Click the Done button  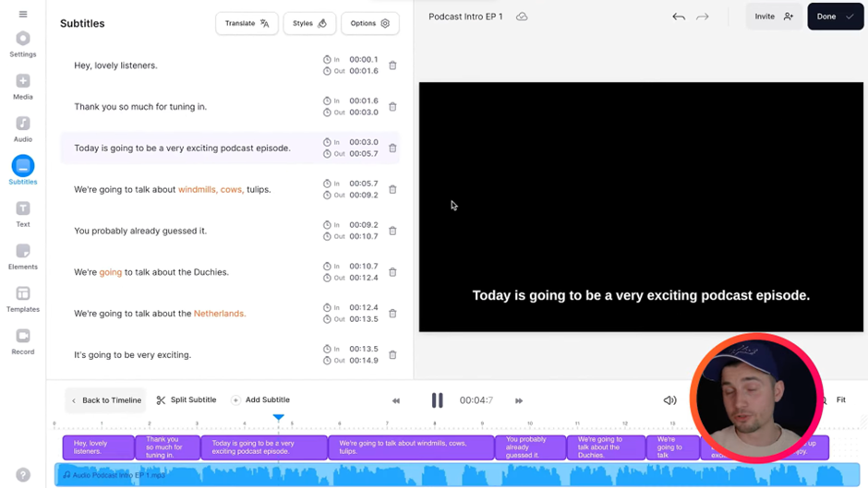pyautogui.click(x=835, y=17)
